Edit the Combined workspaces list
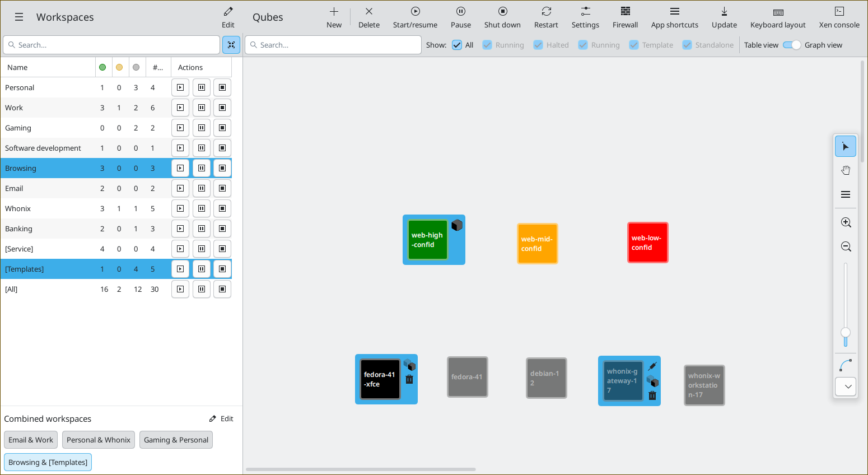The image size is (868, 475). tap(221, 418)
